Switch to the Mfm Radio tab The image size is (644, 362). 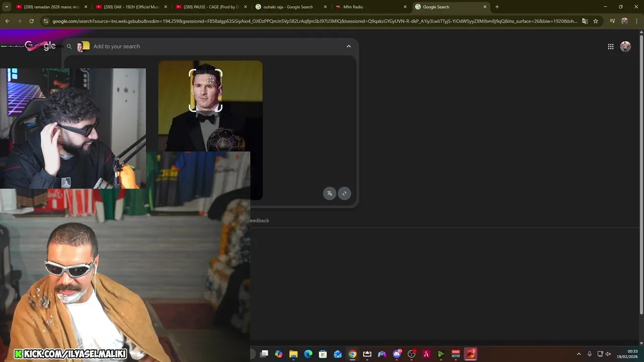[371, 7]
